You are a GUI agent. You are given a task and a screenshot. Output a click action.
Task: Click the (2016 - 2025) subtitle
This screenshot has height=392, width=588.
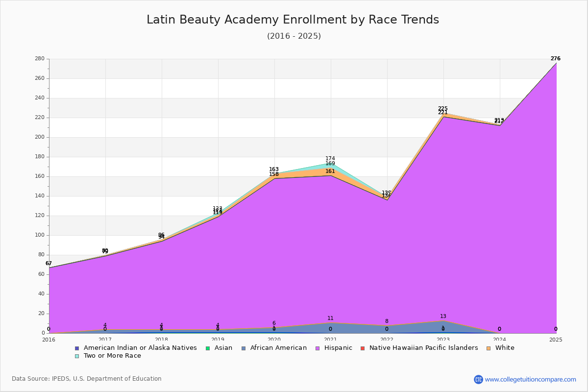click(x=294, y=36)
